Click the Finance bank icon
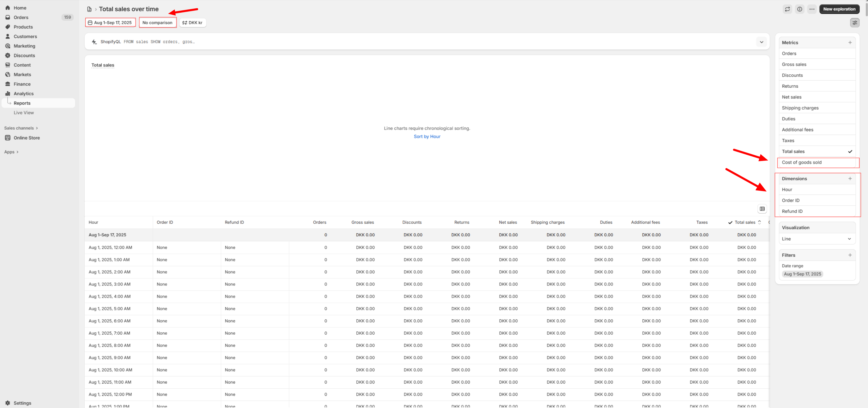The height and width of the screenshot is (408, 868). [8, 84]
